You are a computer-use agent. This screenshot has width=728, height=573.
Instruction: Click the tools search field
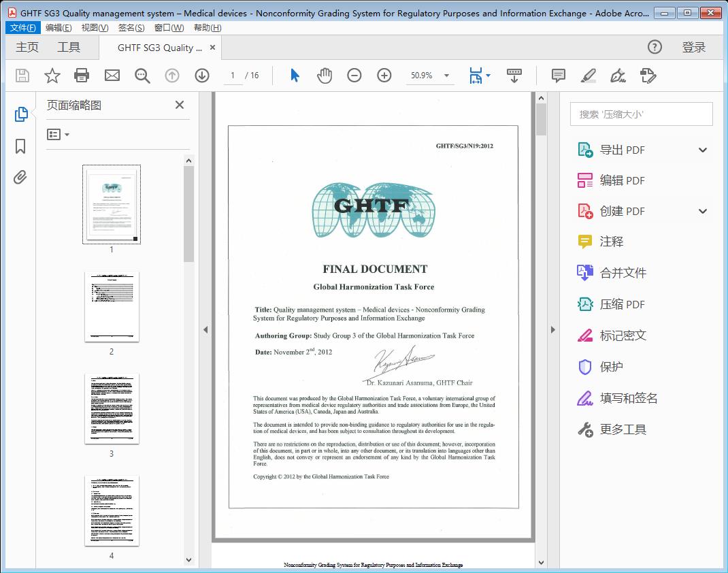click(x=641, y=114)
